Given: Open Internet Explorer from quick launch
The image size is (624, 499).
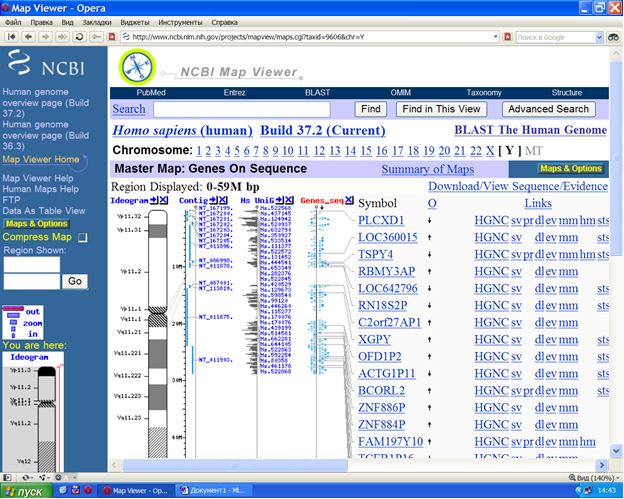Looking at the screenshot, I should tap(63, 490).
